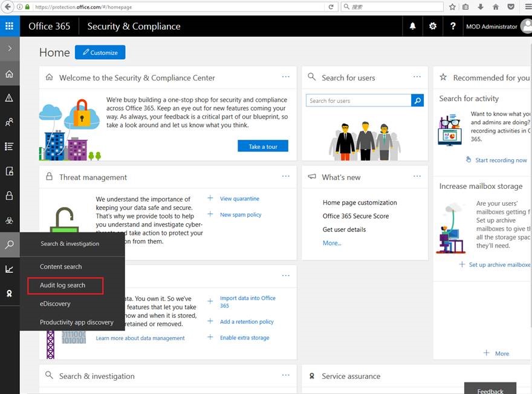Open Threat management biohazard icon in sidebar
The image size is (532, 394).
[x=10, y=220]
